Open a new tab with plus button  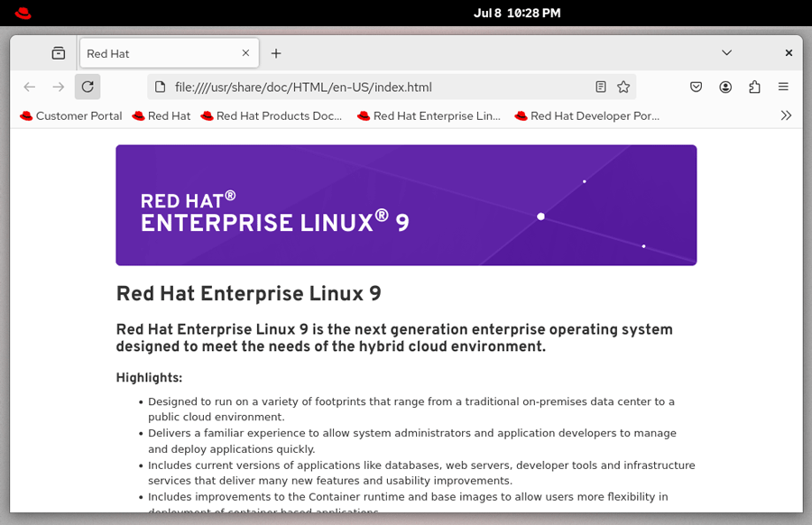coord(276,53)
